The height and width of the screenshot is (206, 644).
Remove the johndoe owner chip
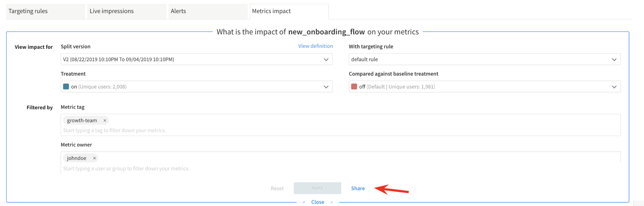[95, 158]
